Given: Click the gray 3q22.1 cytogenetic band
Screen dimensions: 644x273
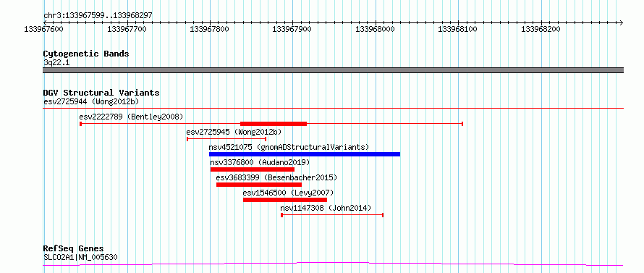Looking at the screenshot, I should coord(333,70).
